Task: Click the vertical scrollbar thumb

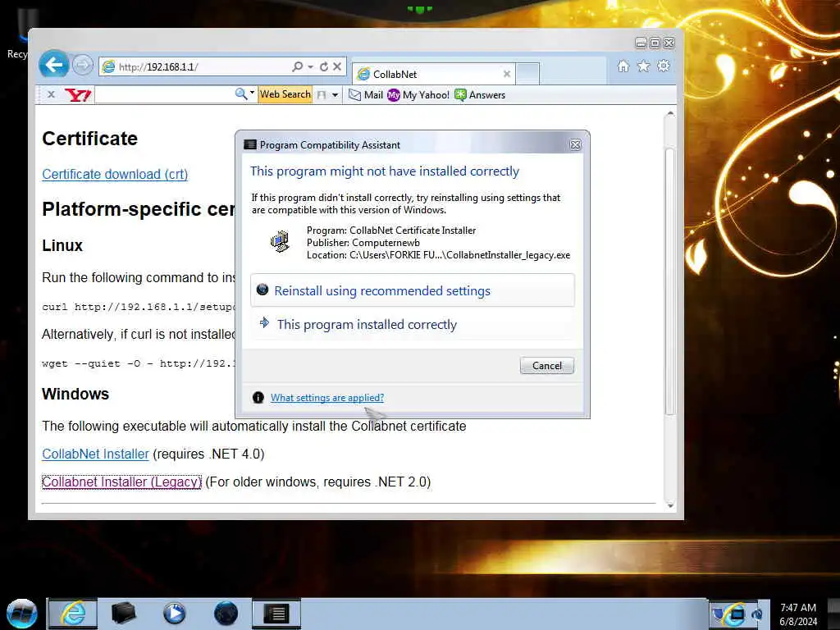Action: (669, 281)
